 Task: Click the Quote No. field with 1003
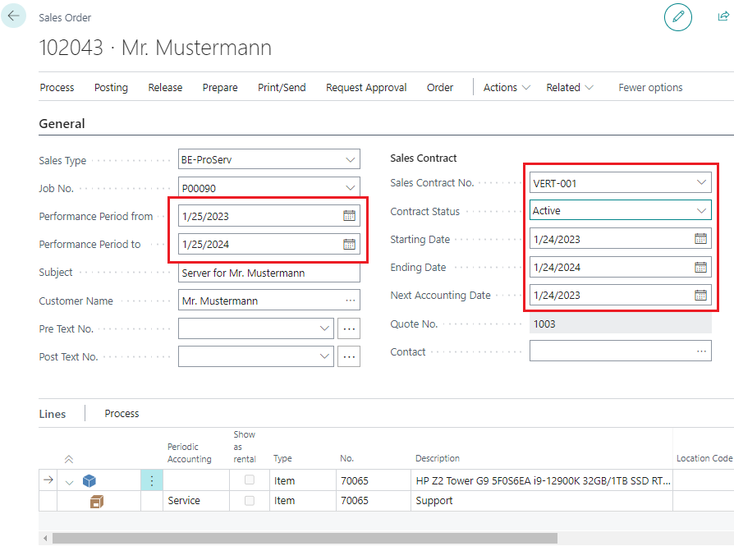[620, 324]
